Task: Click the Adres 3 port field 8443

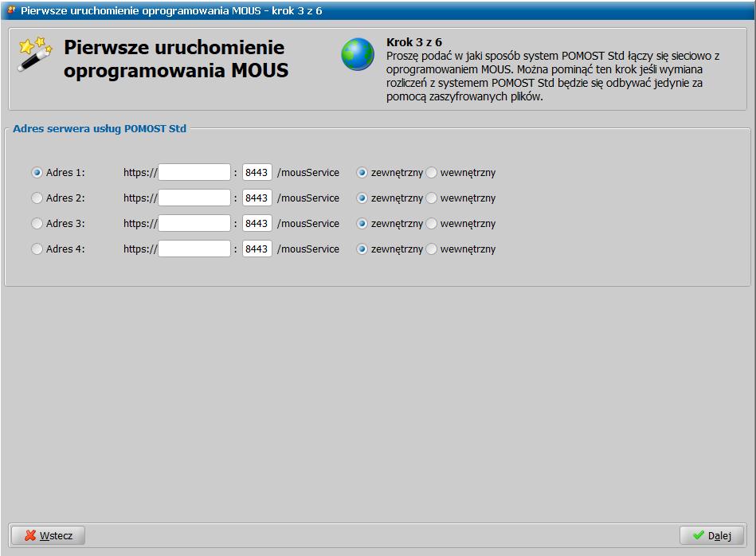Action: coord(257,224)
